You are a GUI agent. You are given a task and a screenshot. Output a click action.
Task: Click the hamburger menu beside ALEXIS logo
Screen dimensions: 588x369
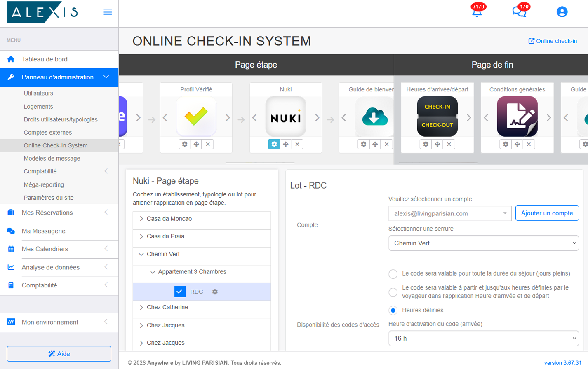click(108, 12)
